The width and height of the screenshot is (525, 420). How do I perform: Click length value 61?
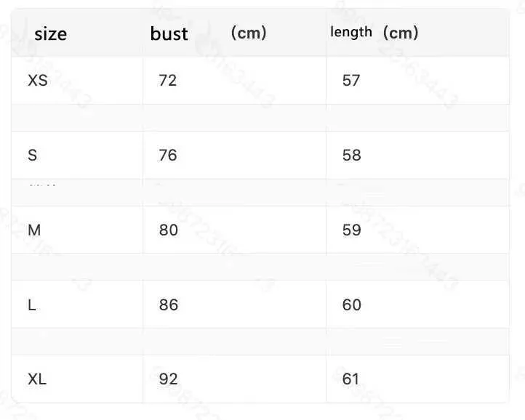tap(350, 379)
